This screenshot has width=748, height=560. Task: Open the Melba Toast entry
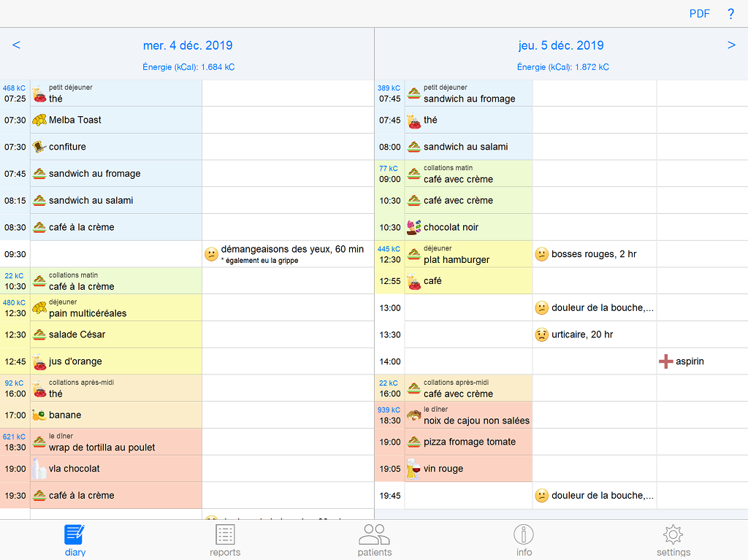click(x=116, y=120)
